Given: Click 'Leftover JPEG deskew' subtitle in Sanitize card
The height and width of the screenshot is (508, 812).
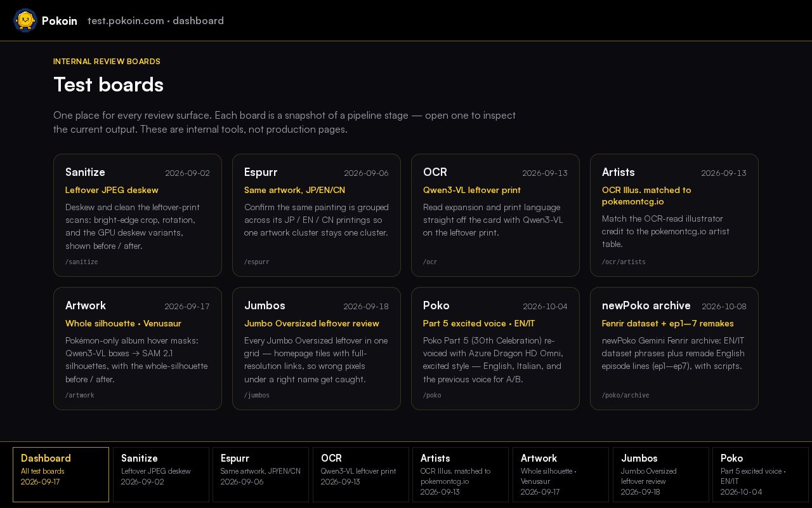Looking at the screenshot, I should tap(112, 190).
